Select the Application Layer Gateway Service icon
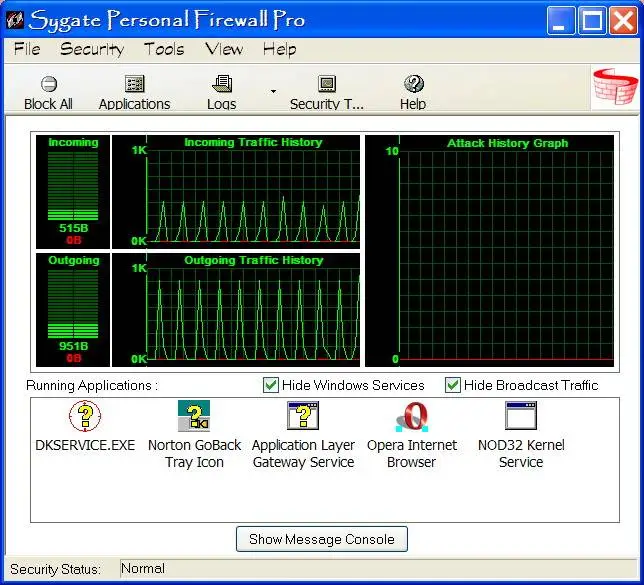 [303, 416]
